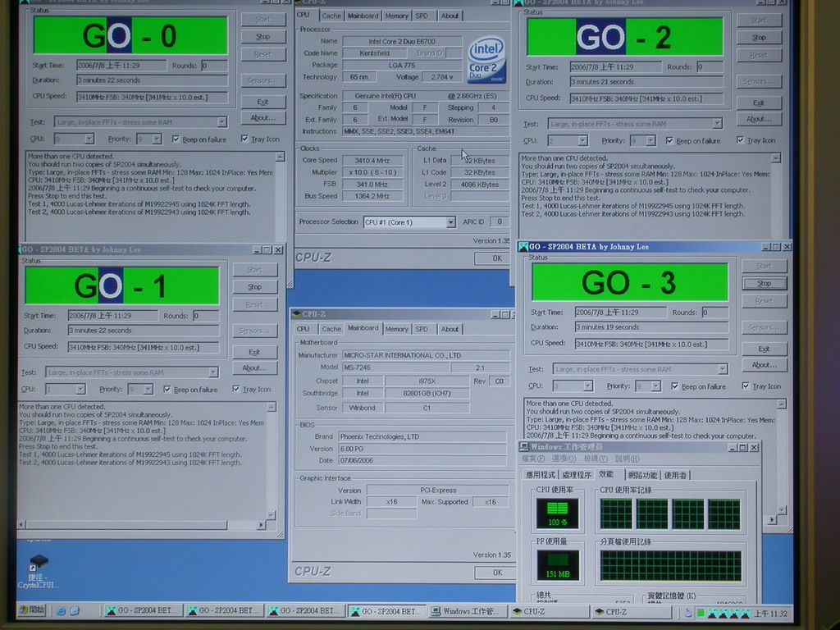Open the CrystalCPUID desktop shortcut icon
The width and height of the screenshot is (840, 630).
pos(38,563)
